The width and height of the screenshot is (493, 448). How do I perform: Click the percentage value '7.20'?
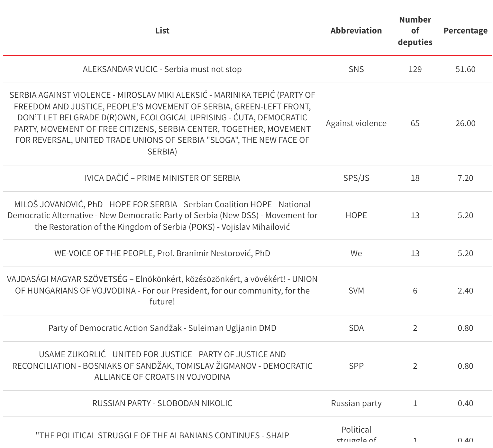(465, 178)
